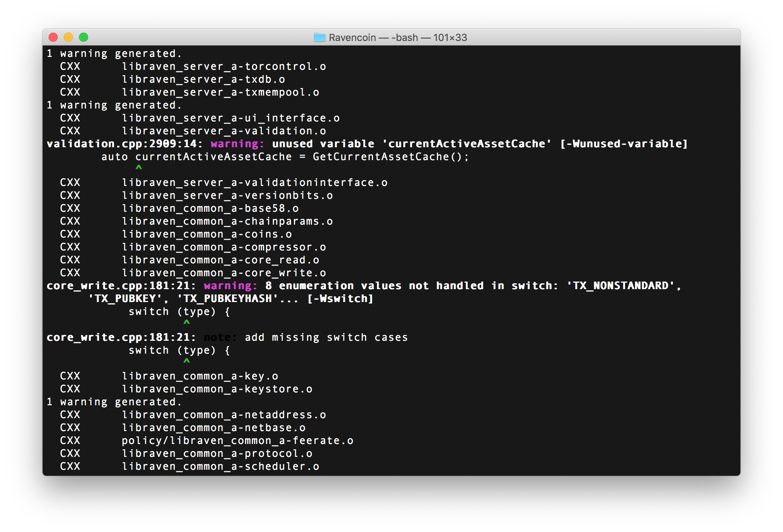Click "add missing switch cases" note text
Viewport: 783px width, 532px height.
click(x=326, y=337)
